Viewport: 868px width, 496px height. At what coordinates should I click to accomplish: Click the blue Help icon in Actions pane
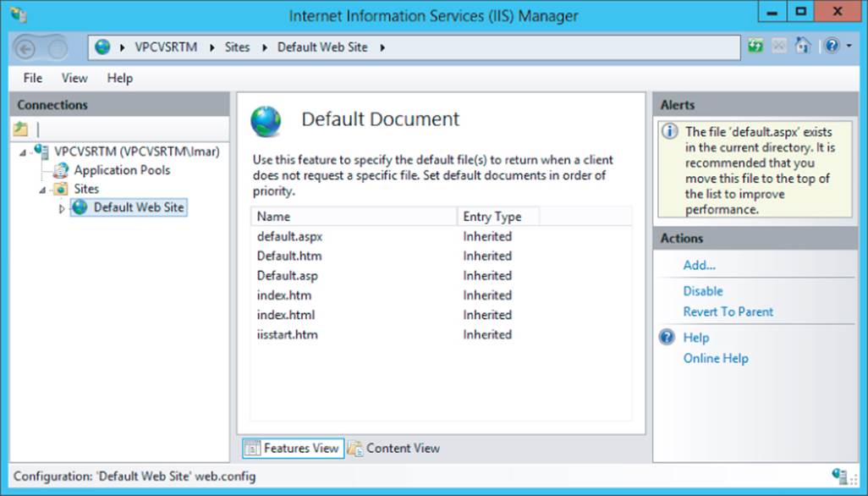667,337
